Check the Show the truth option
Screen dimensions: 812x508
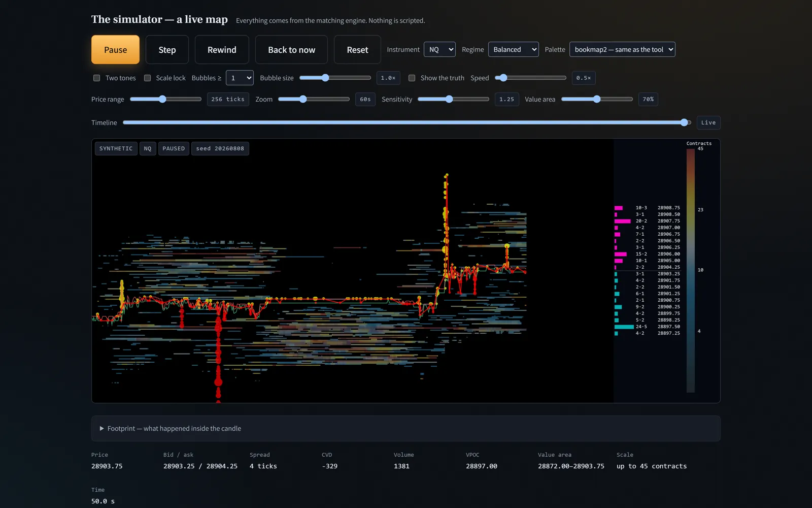tap(412, 78)
